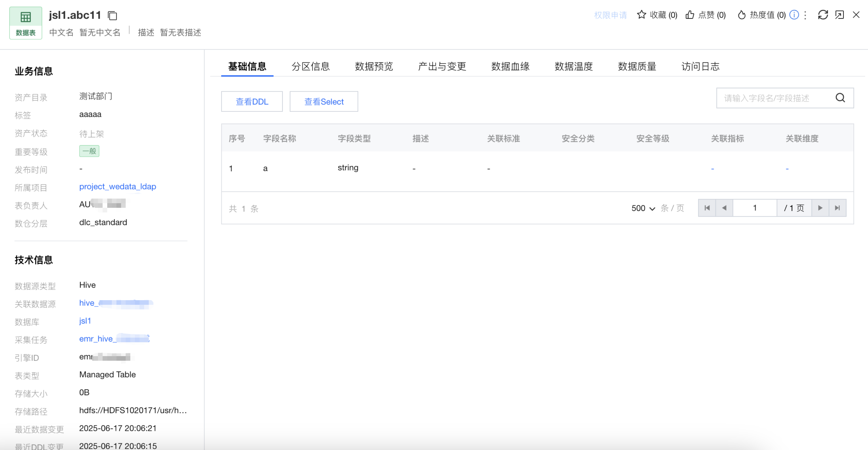Click the refresh icon
This screenshot has width=868, height=450.
coord(823,15)
